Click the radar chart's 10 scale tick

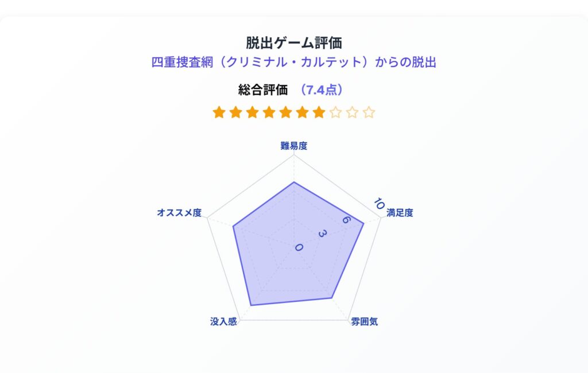tap(378, 204)
